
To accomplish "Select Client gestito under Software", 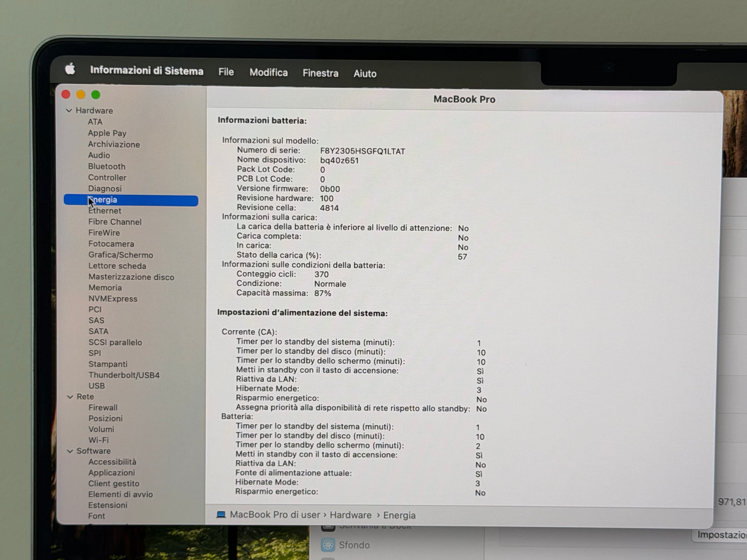I will (114, 484).
